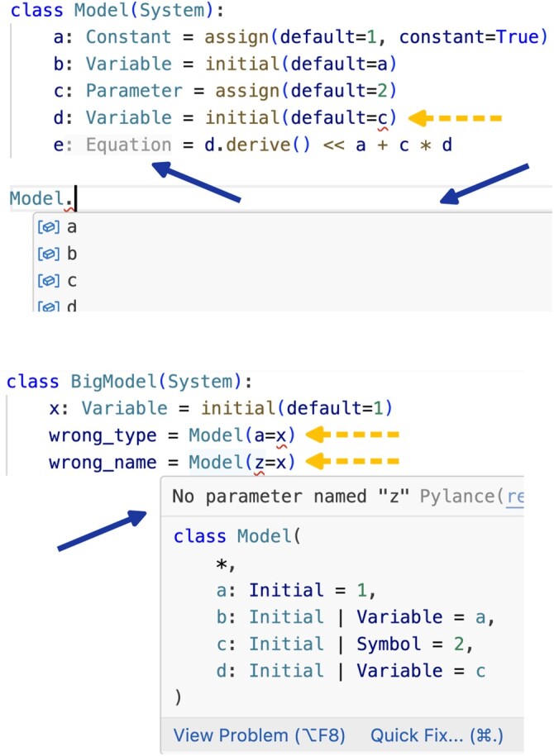Click the 'class Model(System):' definition line
The image size is (554, 756).
tap(117, 10)
